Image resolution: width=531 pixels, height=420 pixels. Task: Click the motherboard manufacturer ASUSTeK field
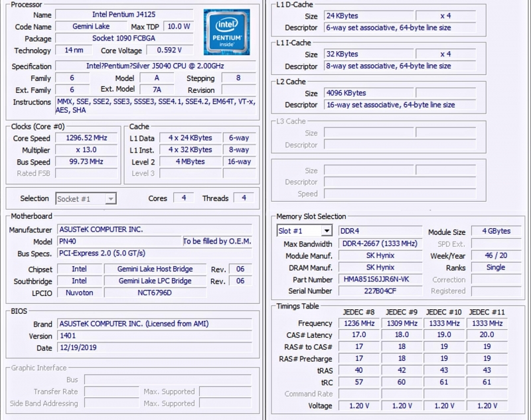point(155,230)
